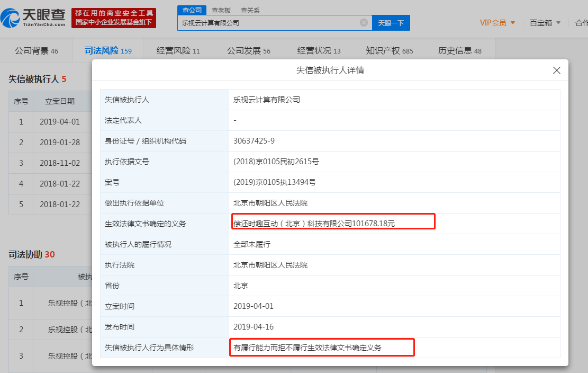
Task: Select row with date 2019-04-01
Action: tap(51, 121)
